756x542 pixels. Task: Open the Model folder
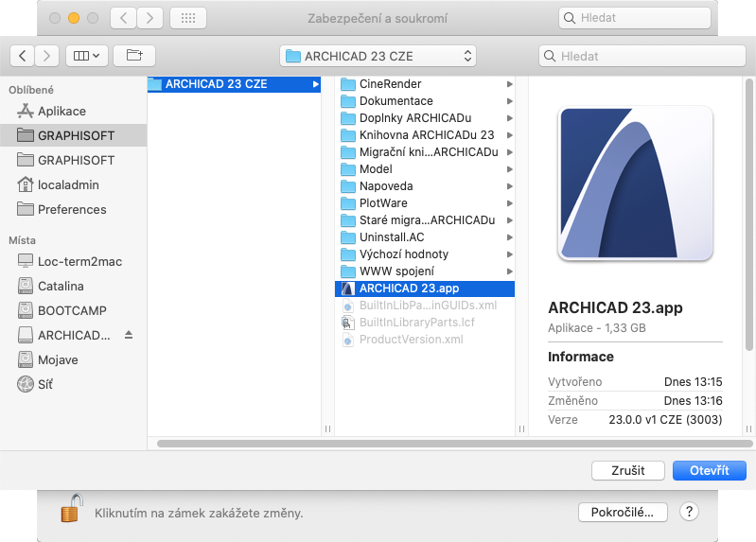[x=425, y=169]
